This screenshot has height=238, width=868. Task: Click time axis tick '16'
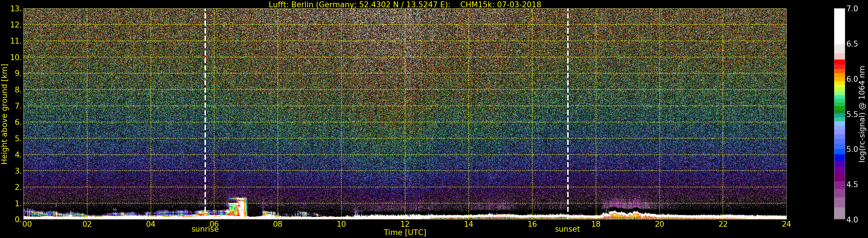pyautogui.click(x=532, y=224)
